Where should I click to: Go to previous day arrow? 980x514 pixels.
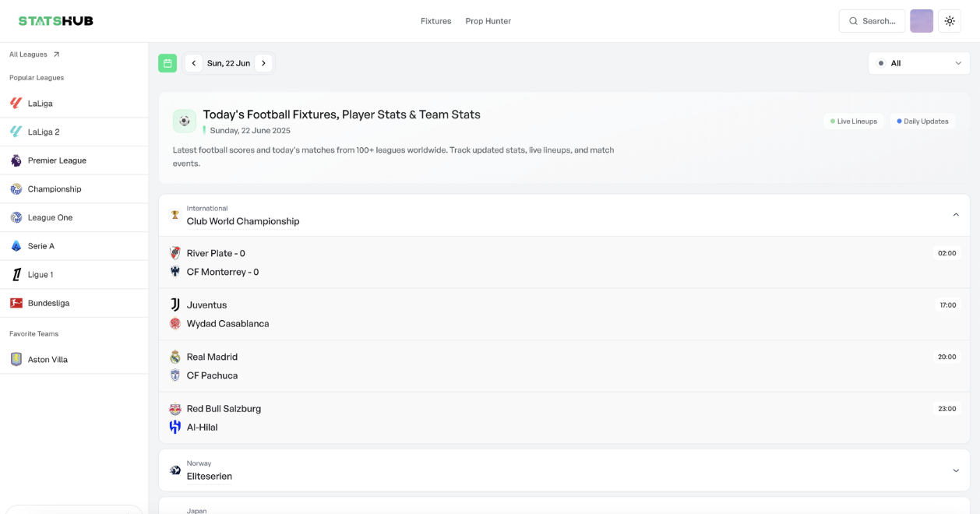click(x=194, y=63)
